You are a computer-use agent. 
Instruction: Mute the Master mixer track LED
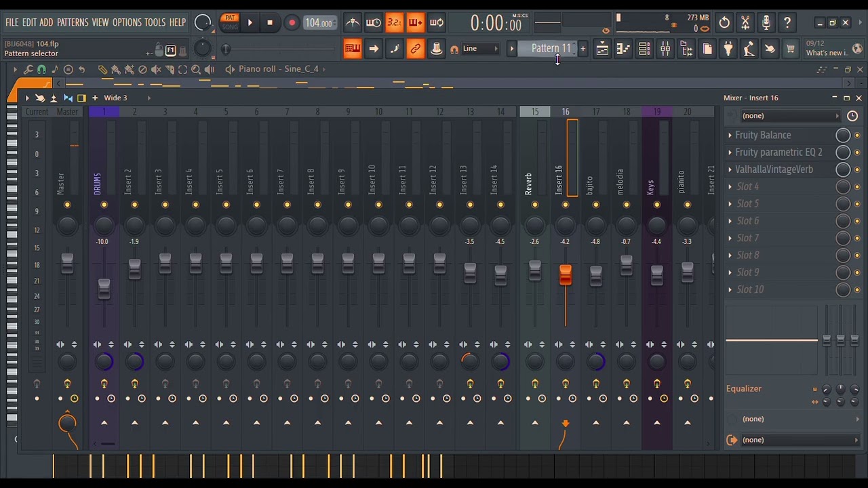point(67,205)
